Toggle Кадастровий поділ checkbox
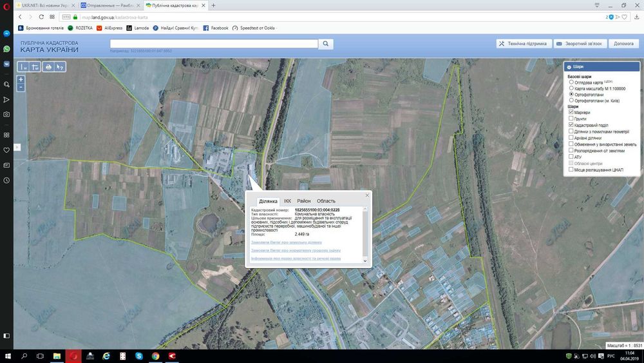This screenshot has height=363, width=644. 571,124
